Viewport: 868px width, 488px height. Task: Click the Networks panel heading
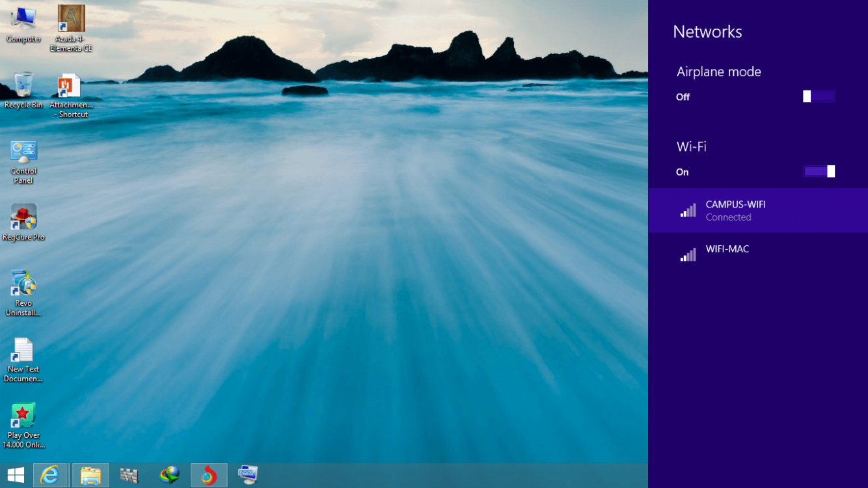point(707,32)
